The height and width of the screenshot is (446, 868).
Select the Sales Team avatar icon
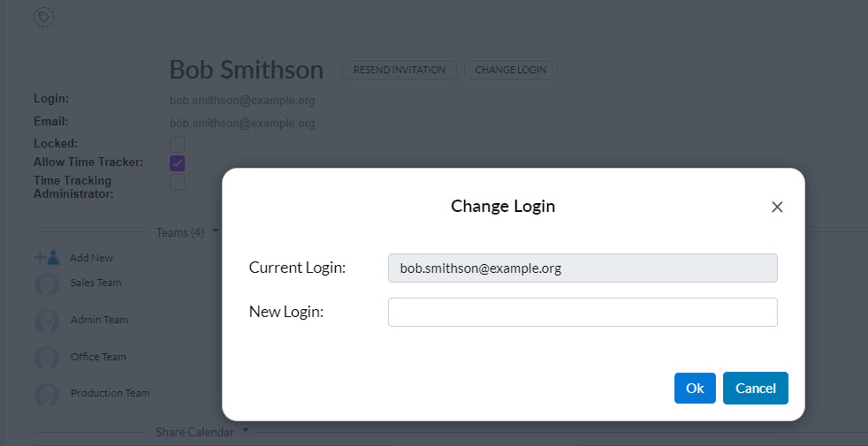(47, 284)
